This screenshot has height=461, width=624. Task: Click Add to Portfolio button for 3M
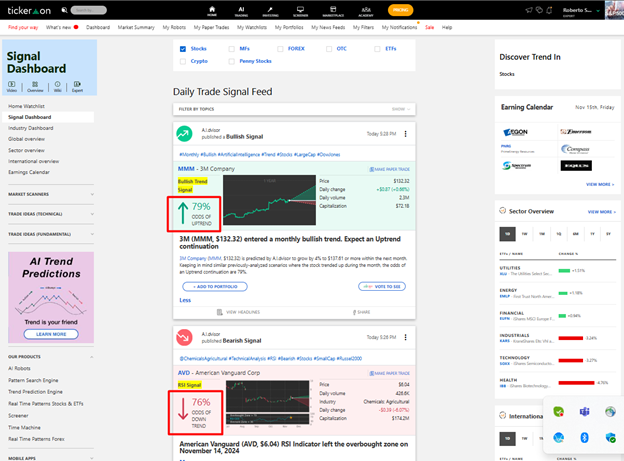(215, 287)
